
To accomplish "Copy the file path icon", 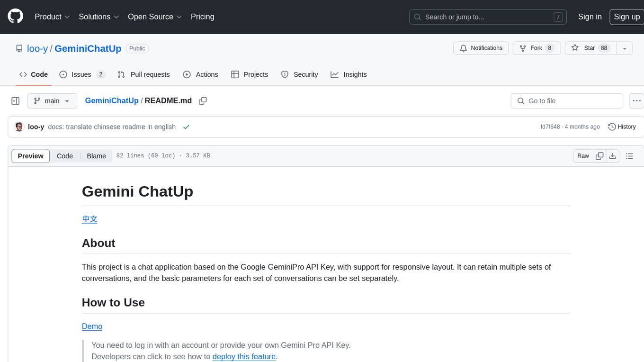I will 203,101.
